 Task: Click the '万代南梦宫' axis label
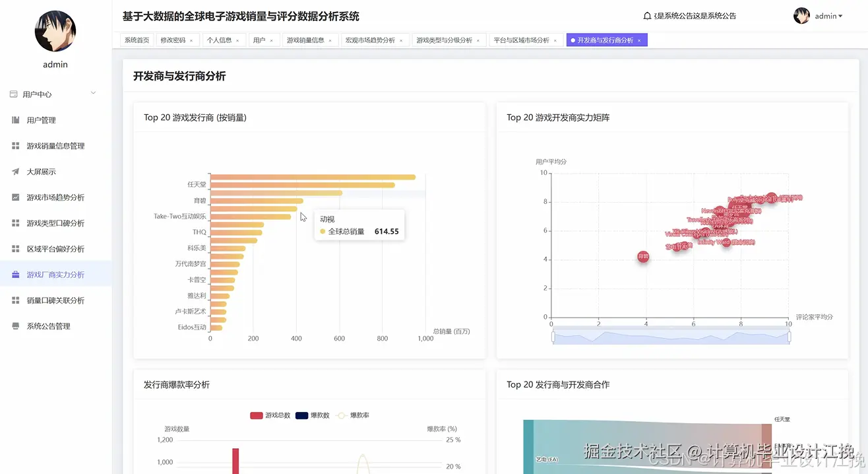(x=191, y=264)
